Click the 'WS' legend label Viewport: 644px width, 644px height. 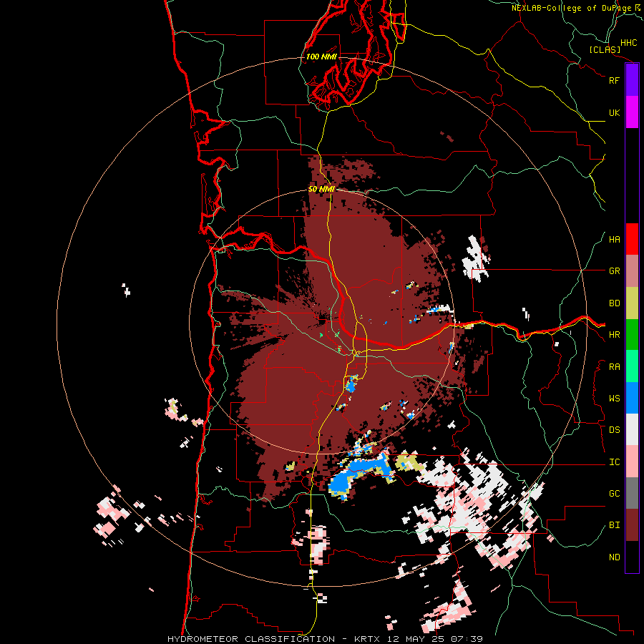point(614,399)
